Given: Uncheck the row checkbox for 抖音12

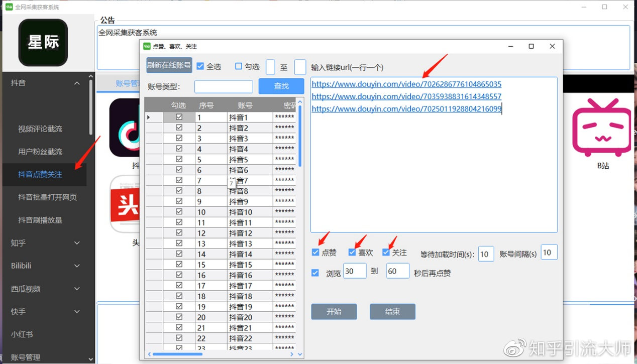Looking at the screenshot, I should tap(179, 233).
